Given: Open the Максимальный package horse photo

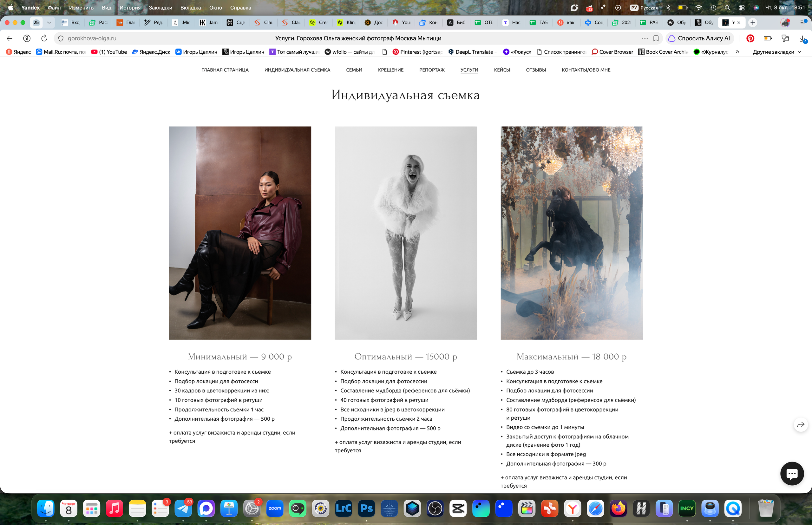Looking at the screenshot, I should click(x=572, y=233).
